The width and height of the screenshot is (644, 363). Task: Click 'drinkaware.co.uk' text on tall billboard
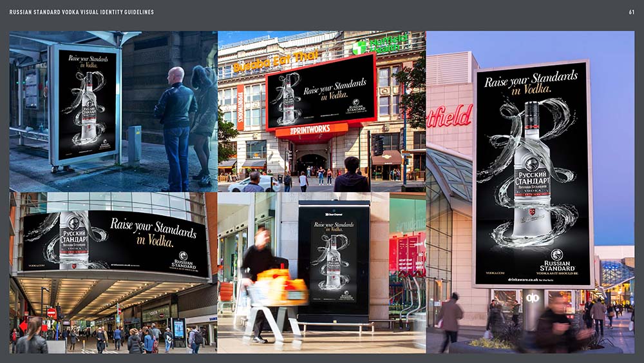(x=523, y=280)
